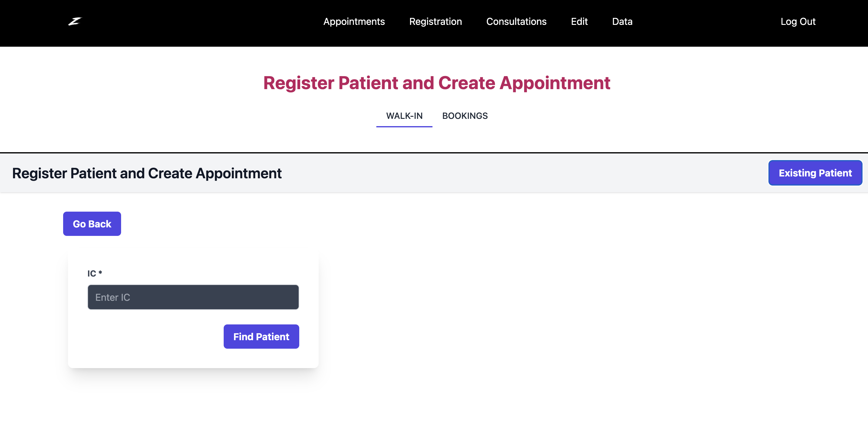Screen dimensions: 868x436
Task: Click the Go Back button
Action: pyautogui.click(x=92, y=224)
